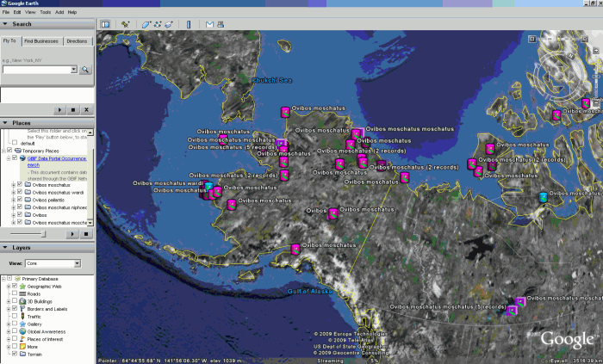The height and width of the screenshot is (364, 603).
Task: Print the current view from the toolbar
Action: pyautogui.click(x=221, y=25)
